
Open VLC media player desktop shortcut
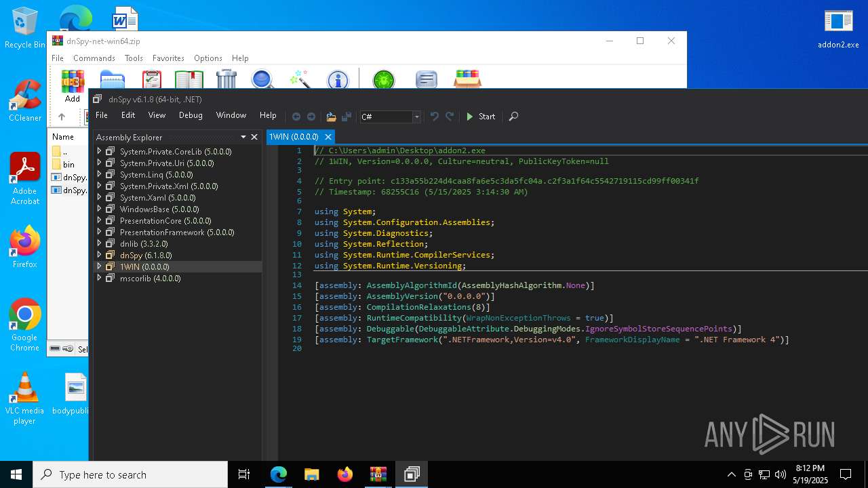(24, 399)
